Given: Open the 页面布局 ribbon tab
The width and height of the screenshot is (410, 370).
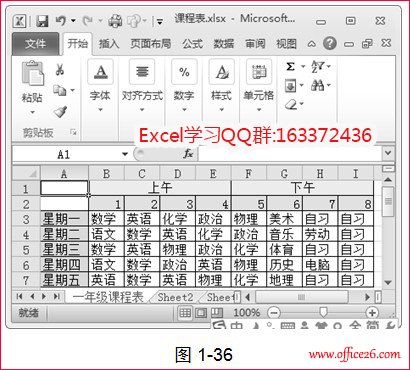Looking at the screenshot, I should pos(151,44).
